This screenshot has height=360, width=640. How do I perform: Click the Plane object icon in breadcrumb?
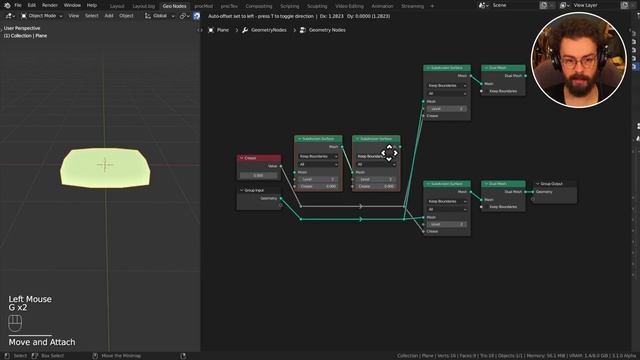coord(211,30)
